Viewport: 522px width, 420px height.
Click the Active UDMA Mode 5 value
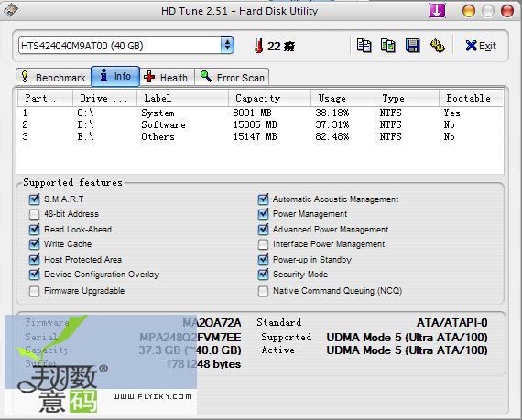pyautogui.click(x=407, y=350)
